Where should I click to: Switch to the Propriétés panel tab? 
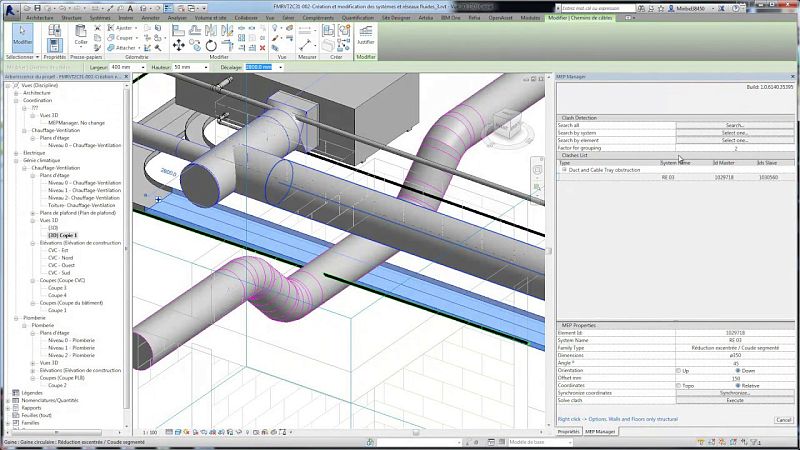pos(568,431)
